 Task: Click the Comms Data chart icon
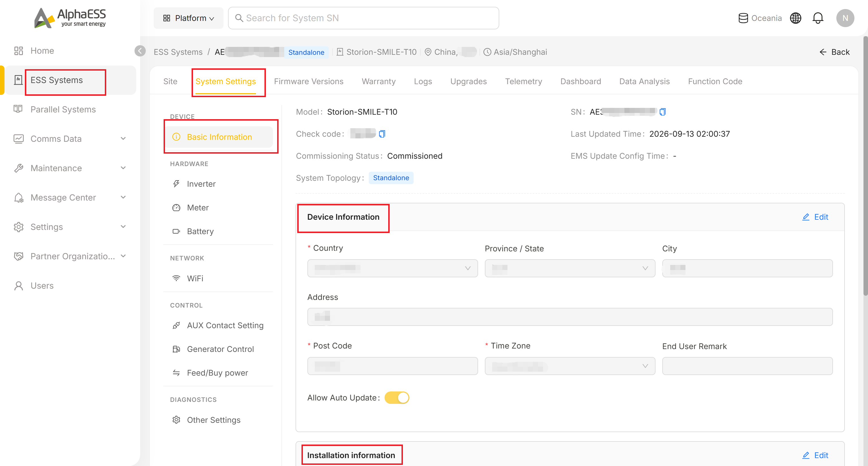pos(19,139)
